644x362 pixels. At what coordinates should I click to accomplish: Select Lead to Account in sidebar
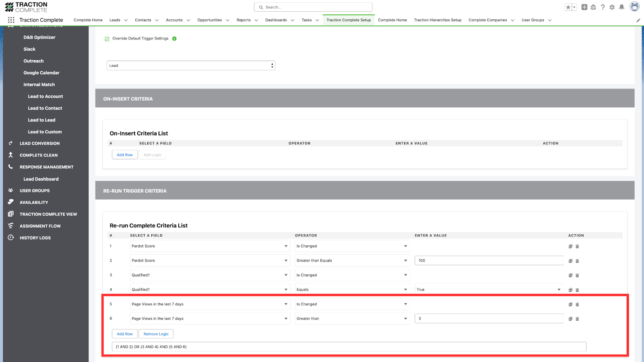pyautogui.click(x=45, y=97)
